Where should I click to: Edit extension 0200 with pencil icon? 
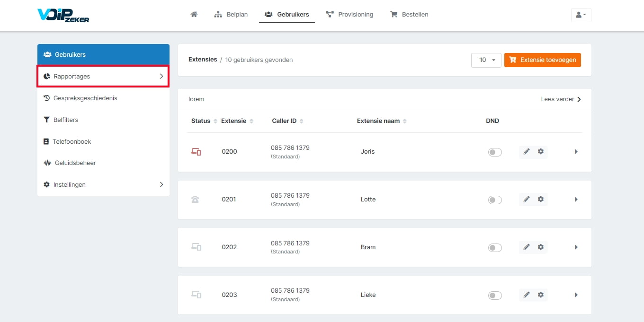[x=527, y=152]
